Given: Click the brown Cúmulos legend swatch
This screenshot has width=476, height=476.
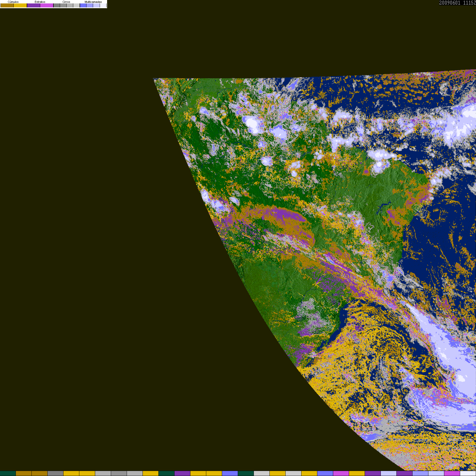Looking at the screenshot, I should pos(7,5).
